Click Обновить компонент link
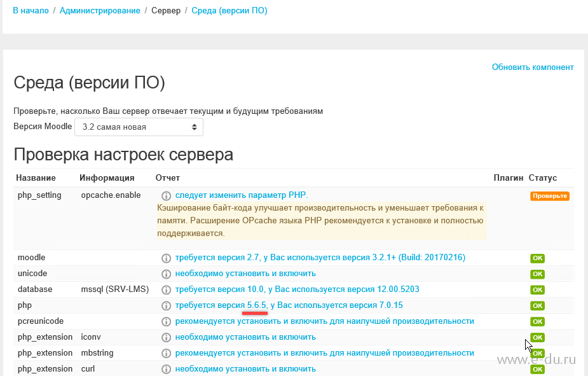 (x=533, y=67)
